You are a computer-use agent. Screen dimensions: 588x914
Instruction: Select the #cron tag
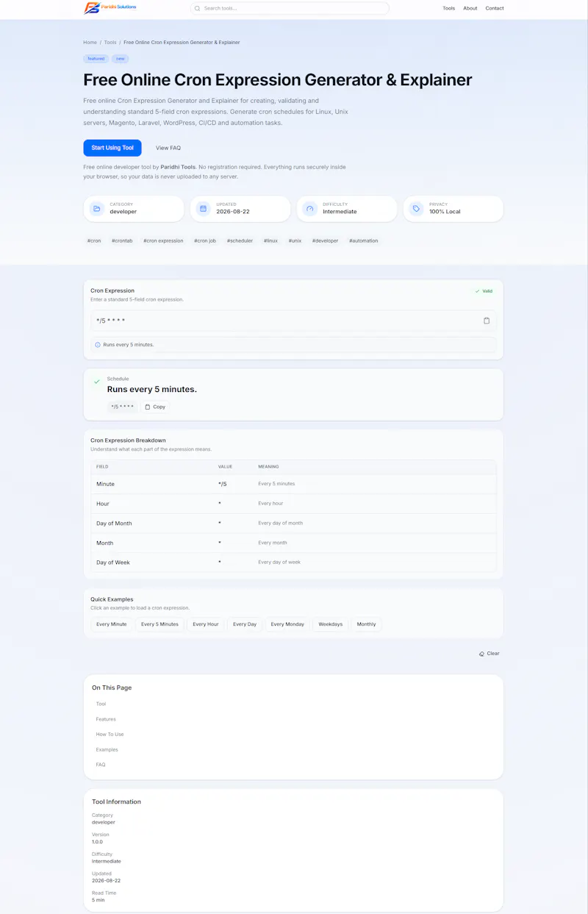[94, 240]
